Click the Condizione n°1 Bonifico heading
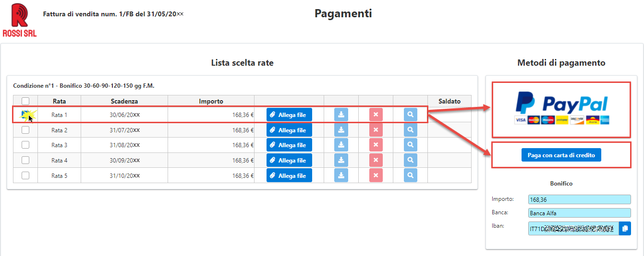644x256 pixels. point(84,86)
